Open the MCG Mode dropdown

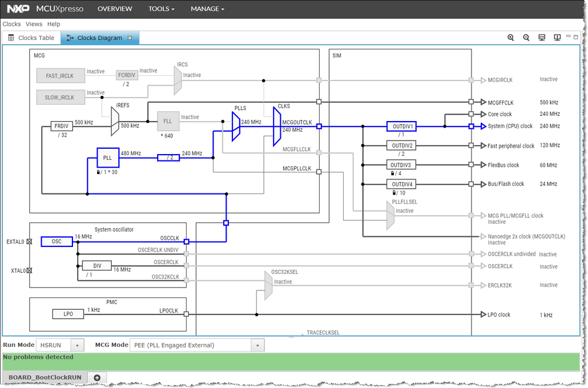(x=258, y=345)
